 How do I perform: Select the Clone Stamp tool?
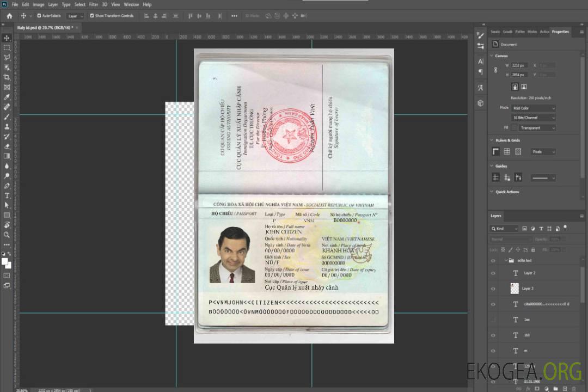[x=7, y=127]
